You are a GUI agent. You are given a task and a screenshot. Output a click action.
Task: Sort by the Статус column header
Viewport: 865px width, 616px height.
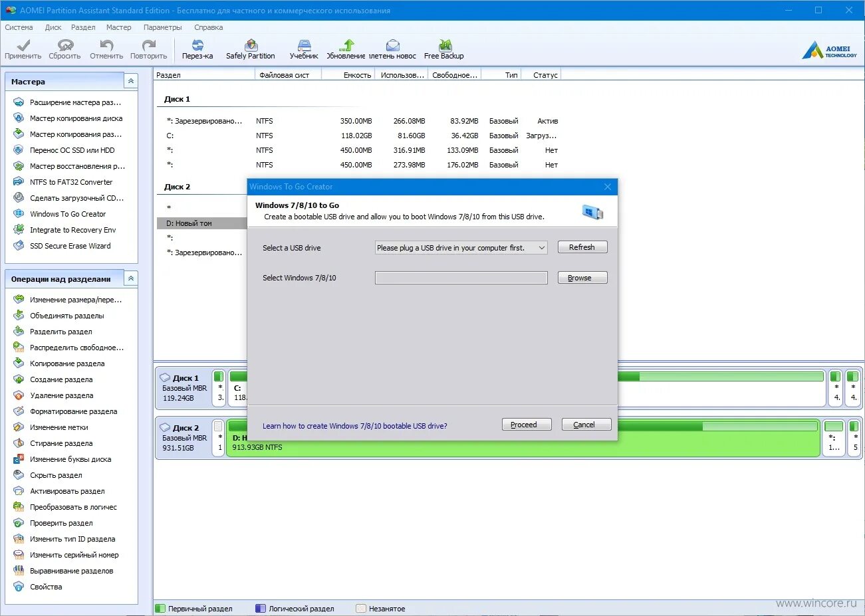(542, 75)
